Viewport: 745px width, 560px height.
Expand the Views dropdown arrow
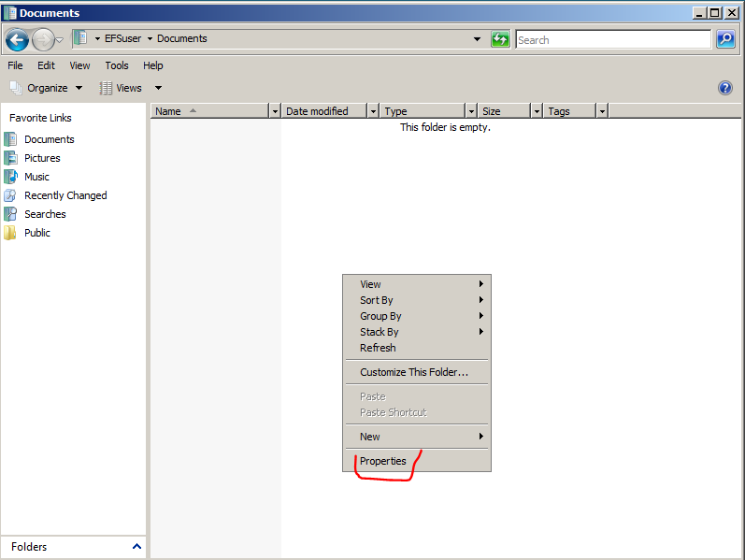point(158,88)
